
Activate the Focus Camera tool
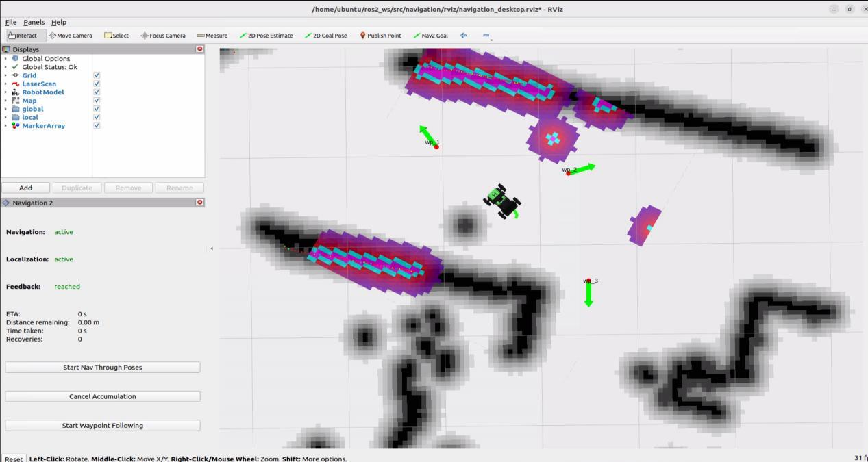pos(163,36)
